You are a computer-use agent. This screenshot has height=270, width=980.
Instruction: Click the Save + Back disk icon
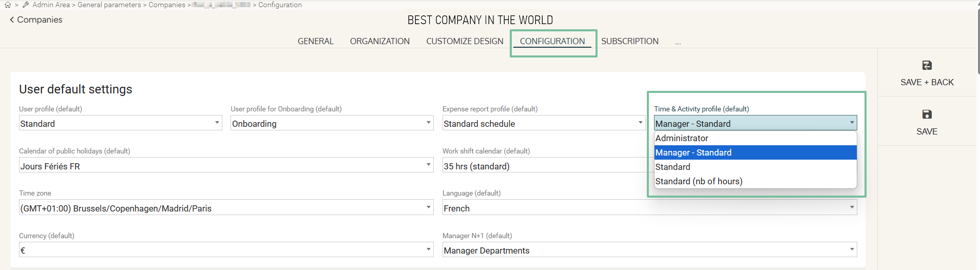(x=927, y=65)
